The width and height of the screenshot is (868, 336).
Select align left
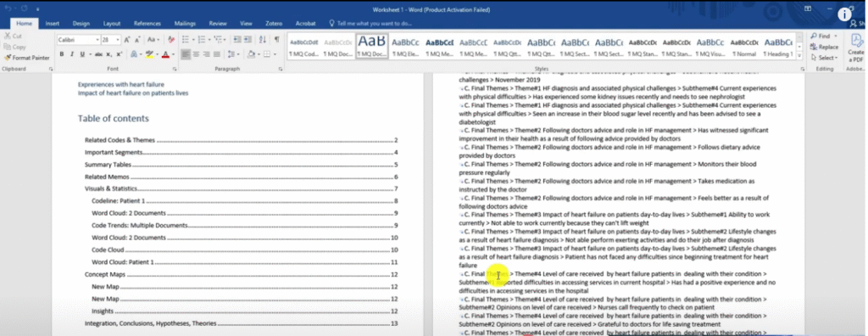(x=186, y=54)
